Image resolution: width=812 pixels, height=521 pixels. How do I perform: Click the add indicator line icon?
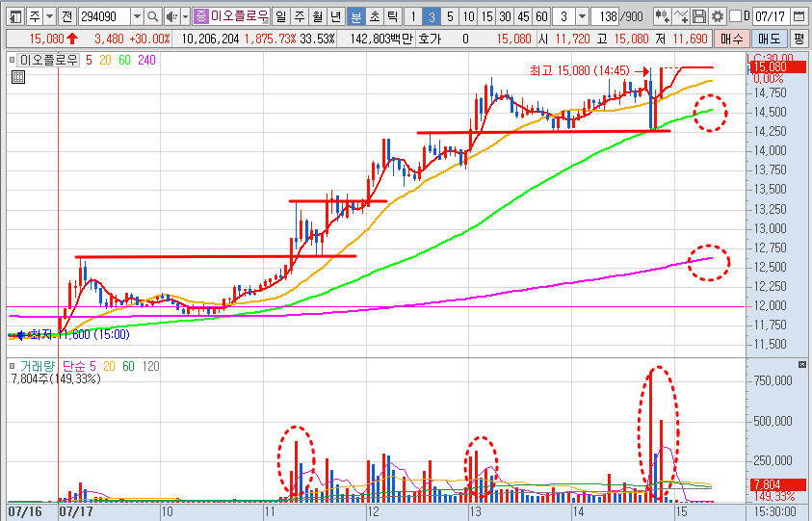680,17
